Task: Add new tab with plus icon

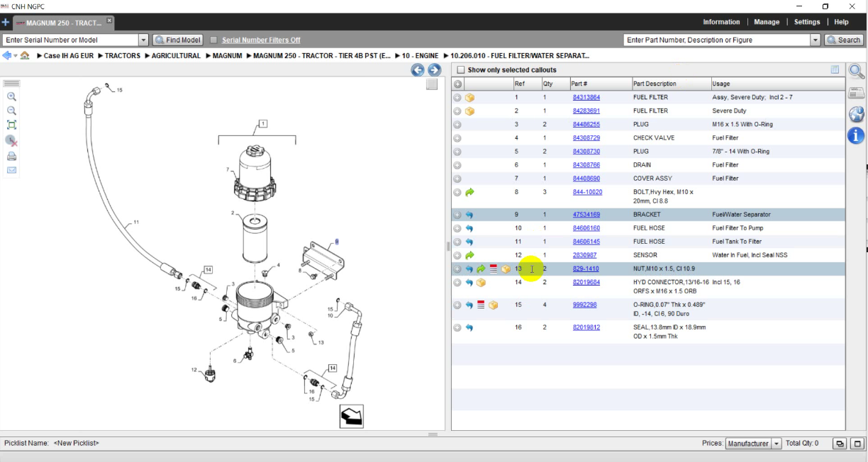Action: 6,23
